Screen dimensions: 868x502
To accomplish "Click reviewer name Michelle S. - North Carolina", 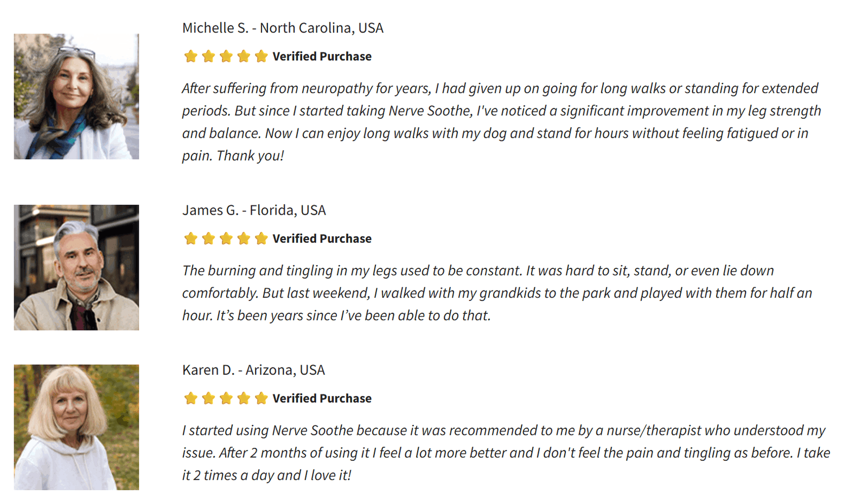I will click(283, 28).
